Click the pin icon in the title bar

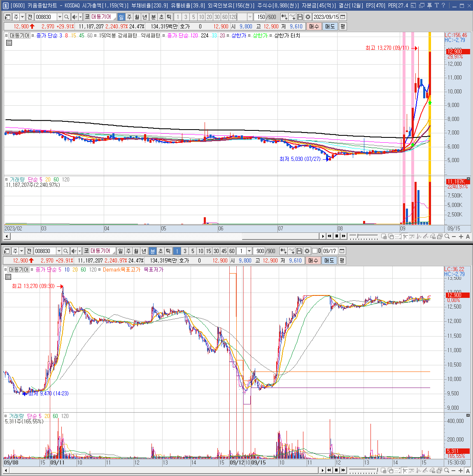click(x=429, y=5)
